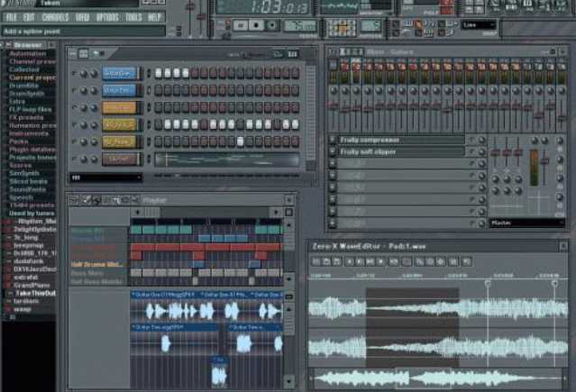Viewport: 576px width, 392px height.
Task: Click the transport record button with solid dot
Action: click(256, 25)
